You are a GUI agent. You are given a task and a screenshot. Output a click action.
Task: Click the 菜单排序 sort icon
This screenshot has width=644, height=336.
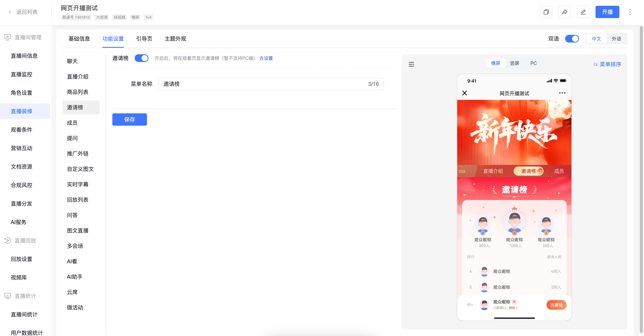point(595,64)
